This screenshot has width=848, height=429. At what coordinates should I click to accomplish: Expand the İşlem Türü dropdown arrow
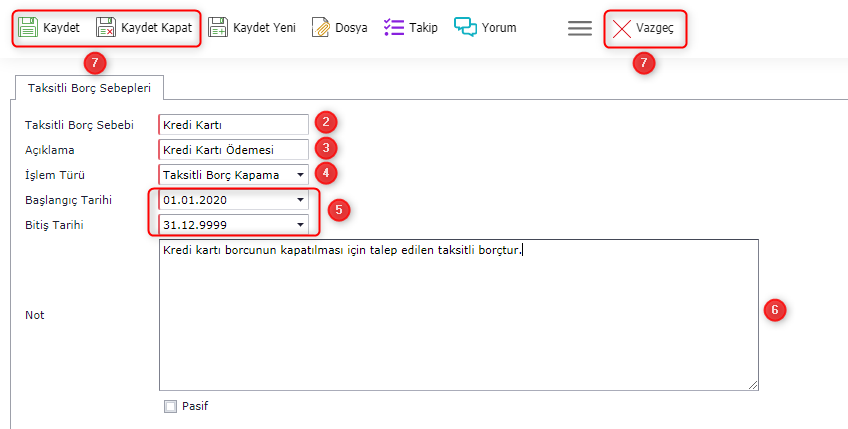[x=300, y=175]
